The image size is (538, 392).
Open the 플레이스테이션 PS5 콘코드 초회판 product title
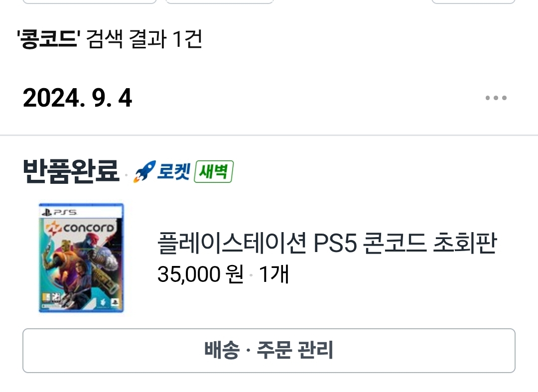point(327,243)
